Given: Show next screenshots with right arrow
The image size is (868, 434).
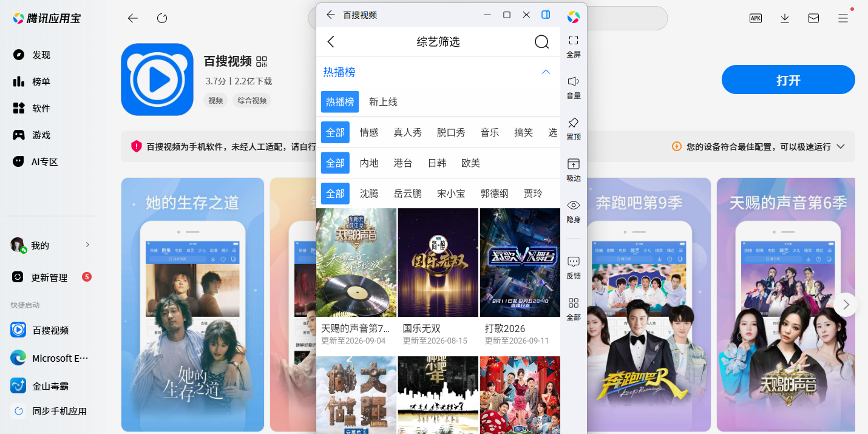Looking at the screenshot, I should (x=845, y=305).
